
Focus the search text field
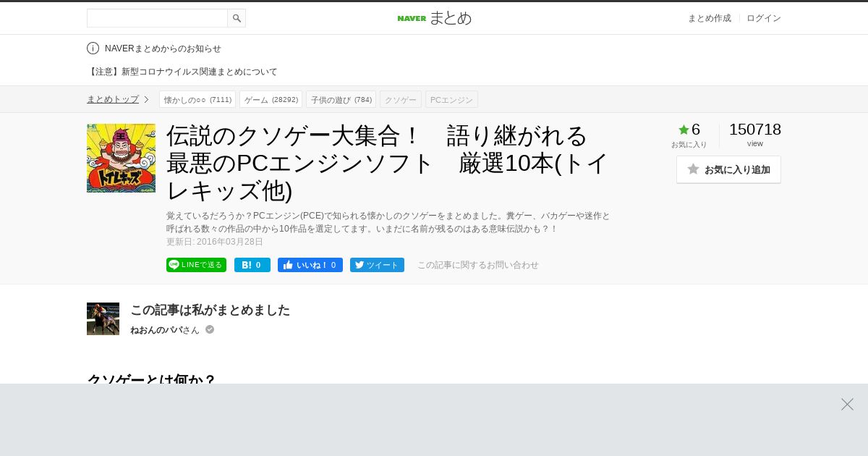tap(157, 18)
